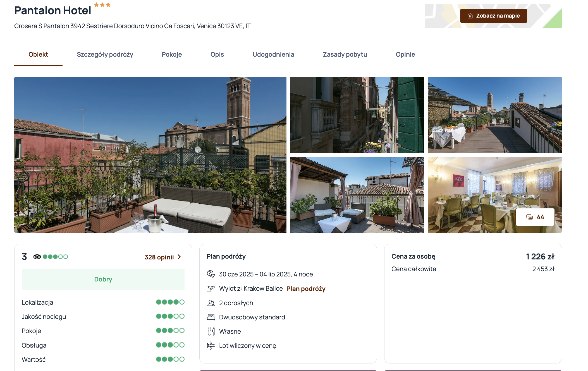The image size is (588, 371).
Task: Open the rooftop terrace with breakfast table photo
Action: coord(495,115)
